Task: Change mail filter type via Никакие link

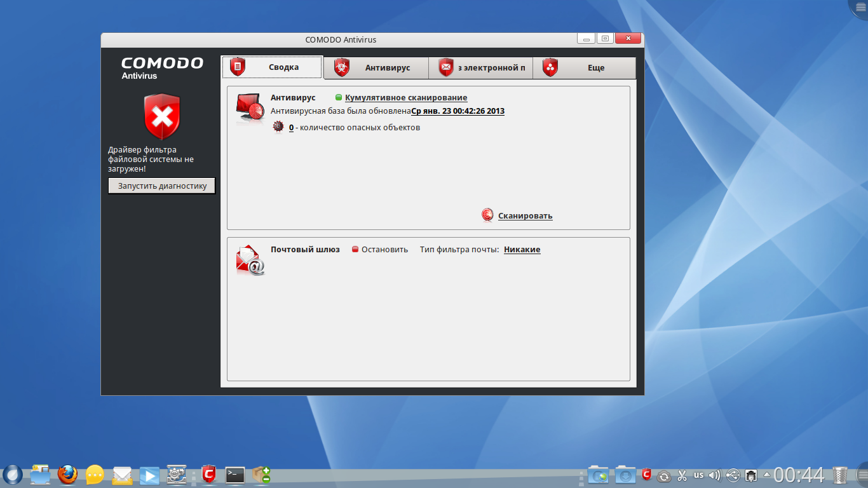Action: 522,249
